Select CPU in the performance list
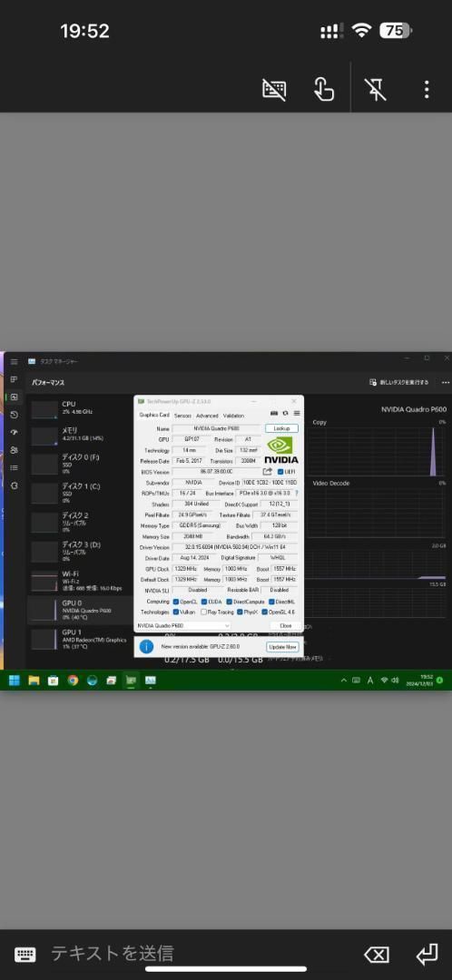Image resolution: width=452 pixels, height=980 pixels. 80,408
